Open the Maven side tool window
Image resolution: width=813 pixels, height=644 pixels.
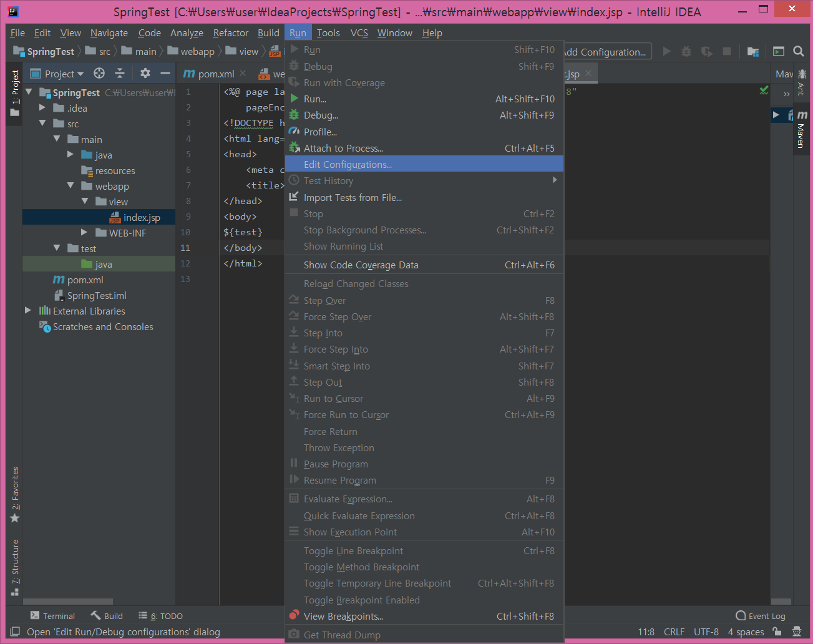[x=802, y=129]
